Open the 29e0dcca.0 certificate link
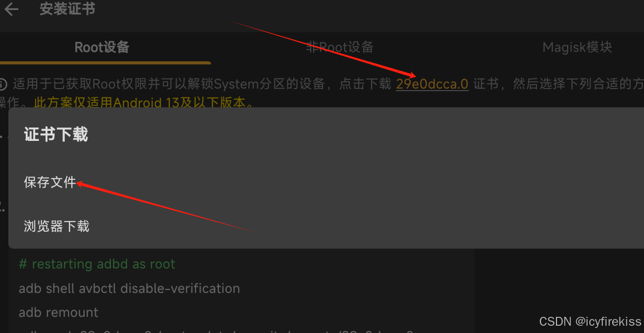Screen dimensions: 644x333 tap(432, 84)
